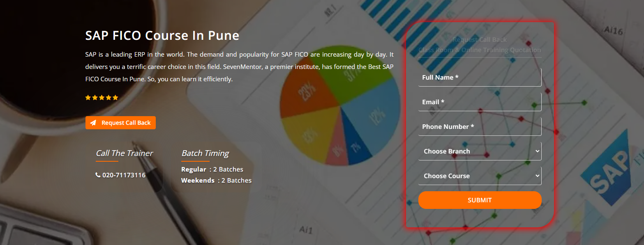The height and width of the screenshot is (245, 644).
Task: Click the Batch Timing heading
Action: 205,153
